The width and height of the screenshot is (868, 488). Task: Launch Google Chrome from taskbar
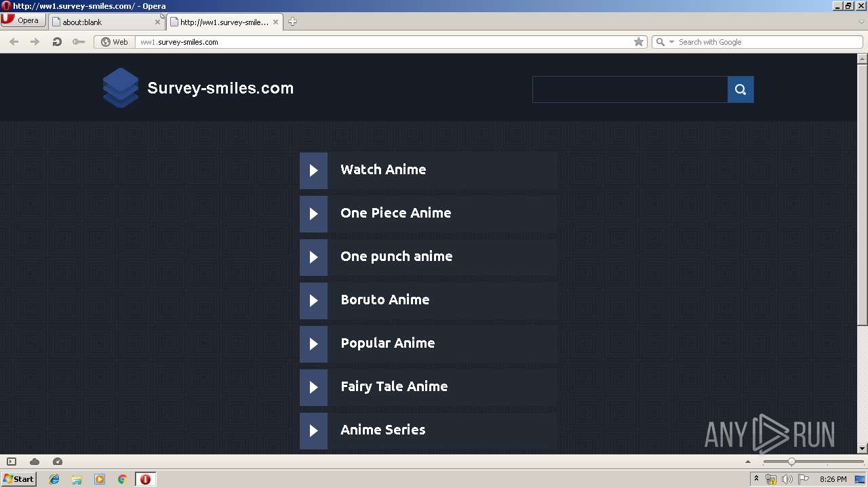click(x=122, y=479)
